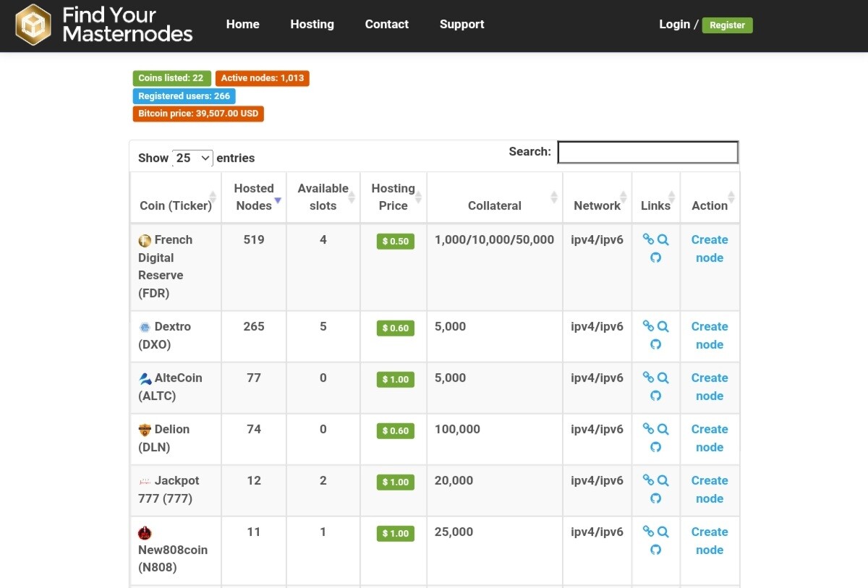This screenshot has height=588, width=868.
Task: Click the GitHub icon for New808coin
Action: pos(655,550)
